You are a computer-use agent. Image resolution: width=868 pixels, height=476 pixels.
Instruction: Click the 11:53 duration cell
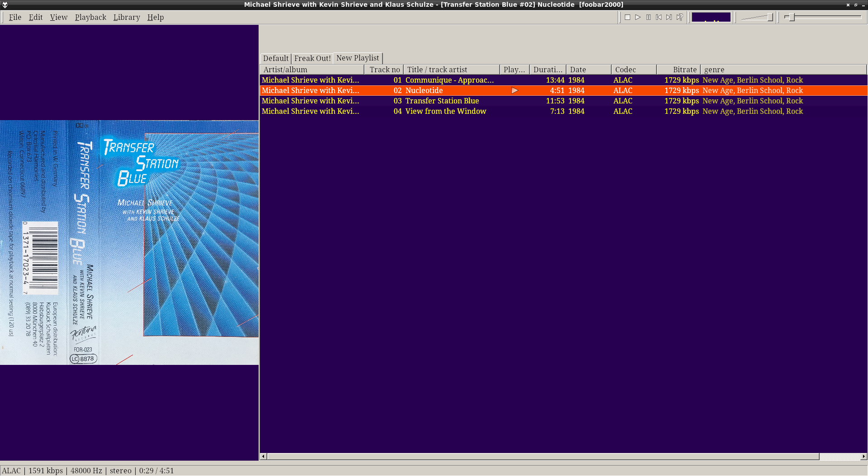555,101
